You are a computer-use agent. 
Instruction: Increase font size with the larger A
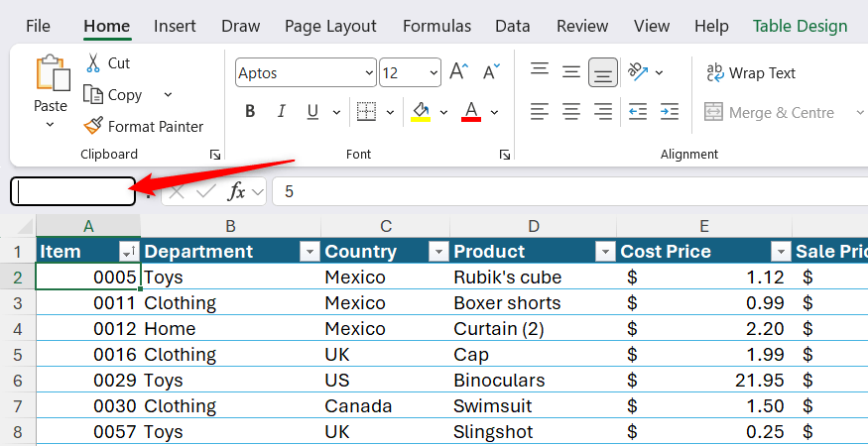pos(459,72)
